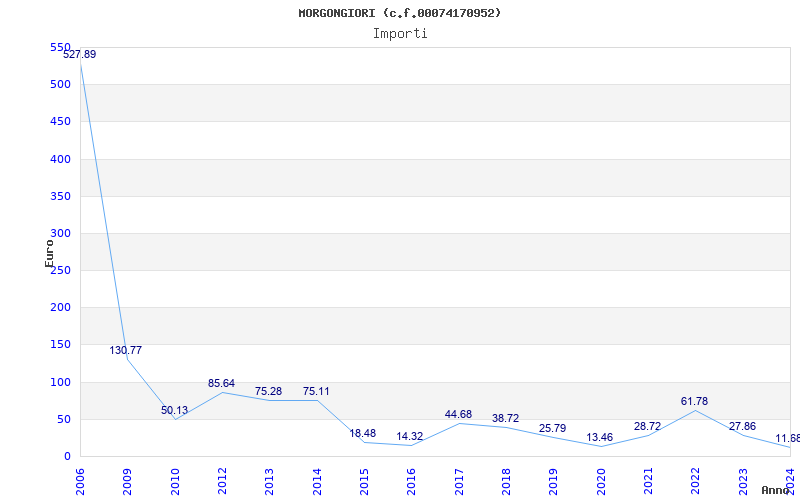Screen dimensions: 800x500
Task: Select the 75.28 value label
Action: click(268, 391)
